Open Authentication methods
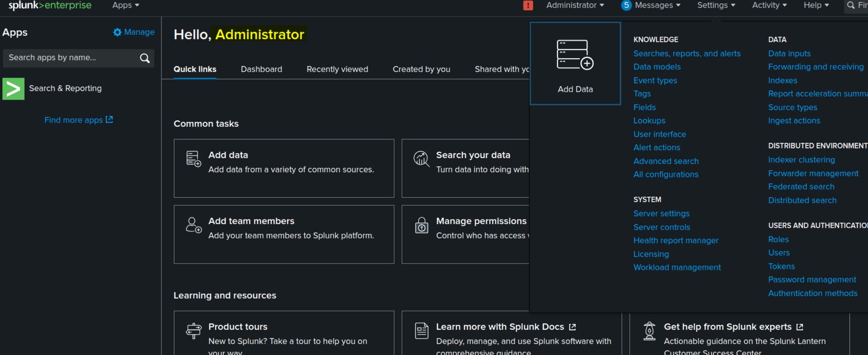Screen dimensions: 868x355 click(813, 294)
